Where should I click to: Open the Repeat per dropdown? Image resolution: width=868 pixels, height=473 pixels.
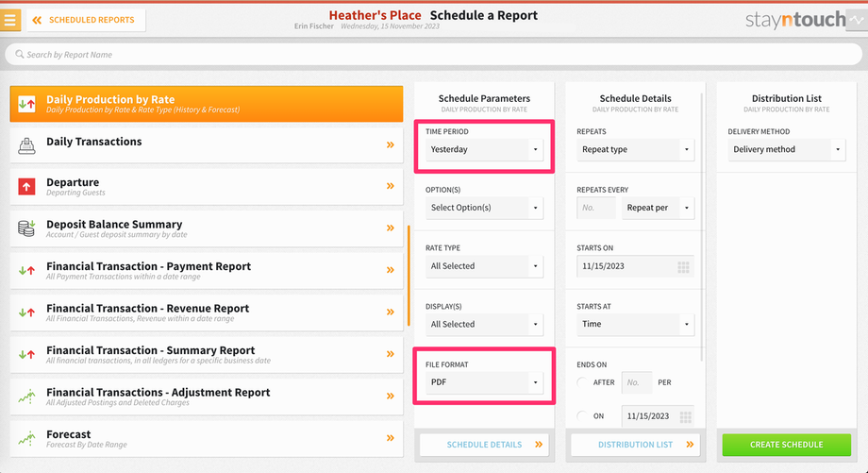(x=659, y=208)
